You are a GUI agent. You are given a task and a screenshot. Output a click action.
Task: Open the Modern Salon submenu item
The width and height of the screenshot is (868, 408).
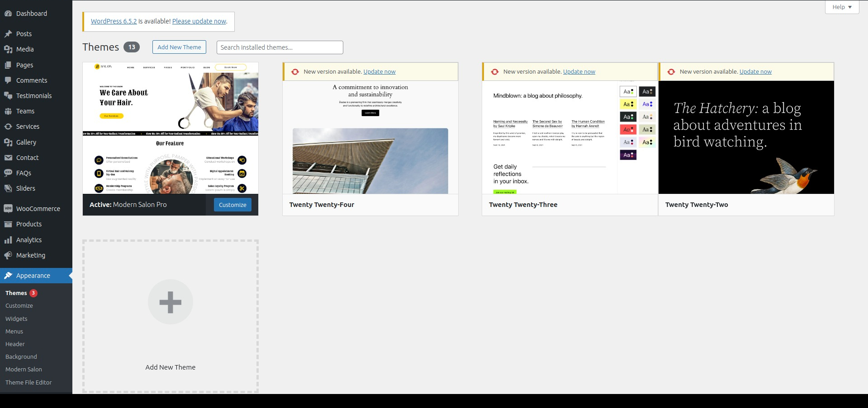(24, 369)
